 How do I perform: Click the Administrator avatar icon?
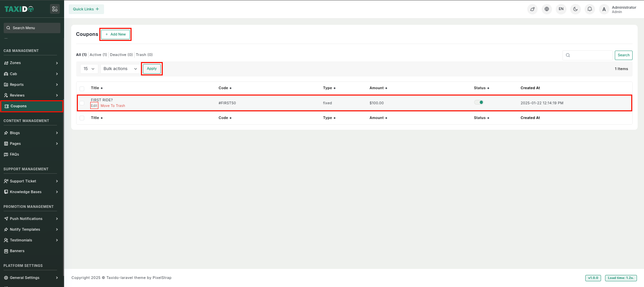(x=604, y=9)
